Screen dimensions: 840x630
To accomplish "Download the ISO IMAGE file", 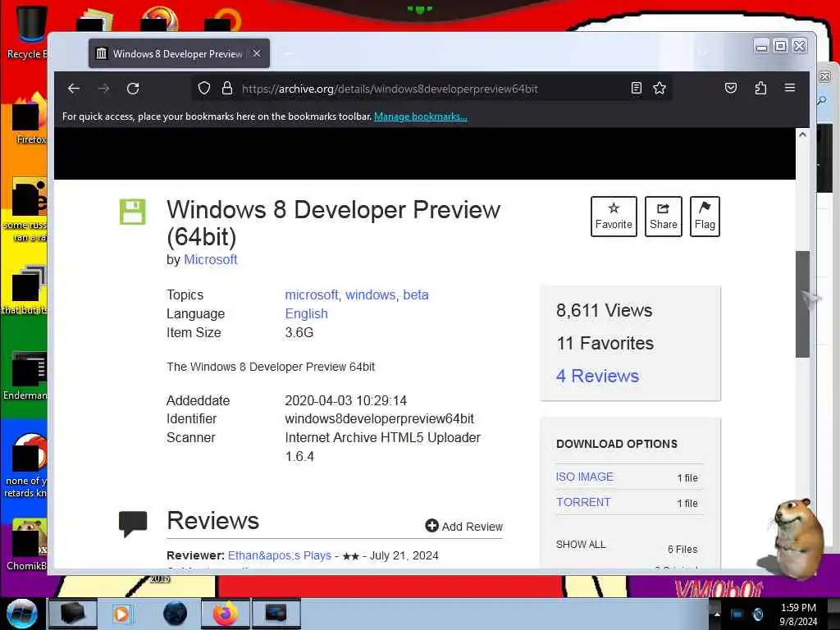I will pos(584,477).
